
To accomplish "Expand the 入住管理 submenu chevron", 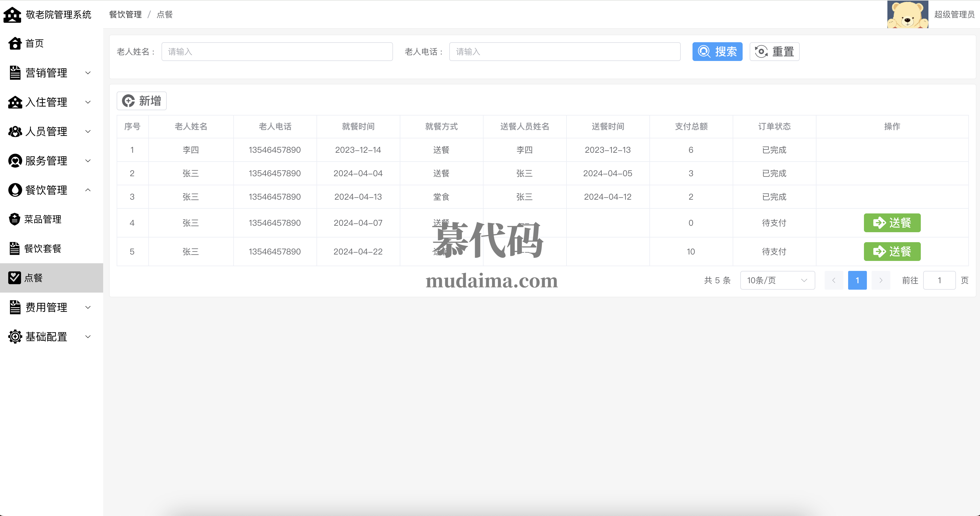I will pyautogui.click(x=88, y=102).
